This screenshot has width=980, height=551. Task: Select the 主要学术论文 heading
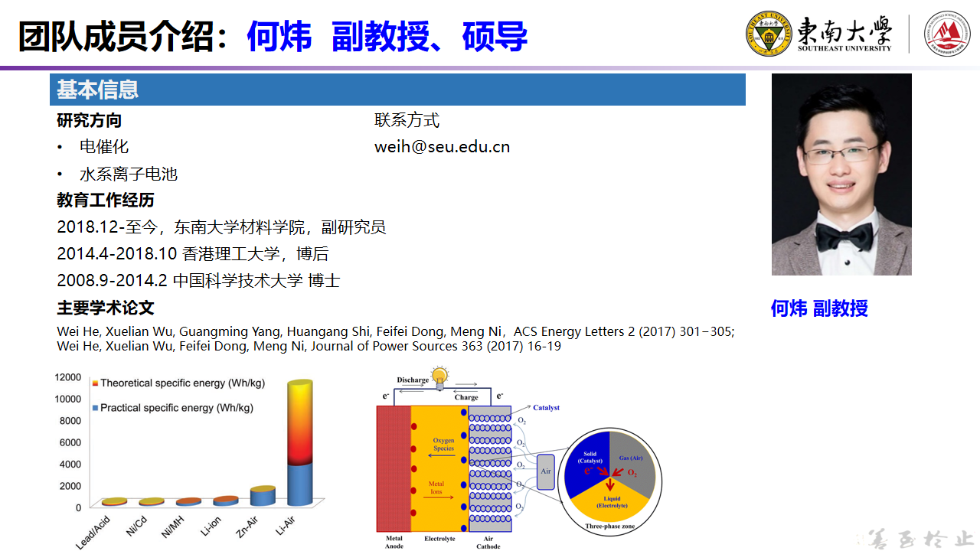(x=106, y=308)
